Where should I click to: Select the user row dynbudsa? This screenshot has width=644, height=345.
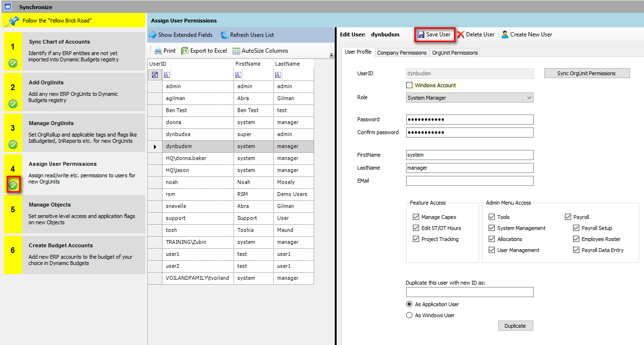(x=231, y=134)
